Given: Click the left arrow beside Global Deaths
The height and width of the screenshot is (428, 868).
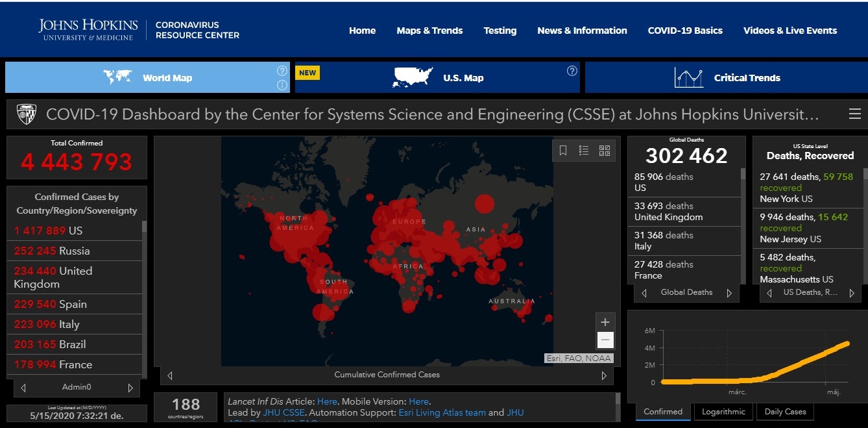Looking at the screenshot, I should coord(644,293).
